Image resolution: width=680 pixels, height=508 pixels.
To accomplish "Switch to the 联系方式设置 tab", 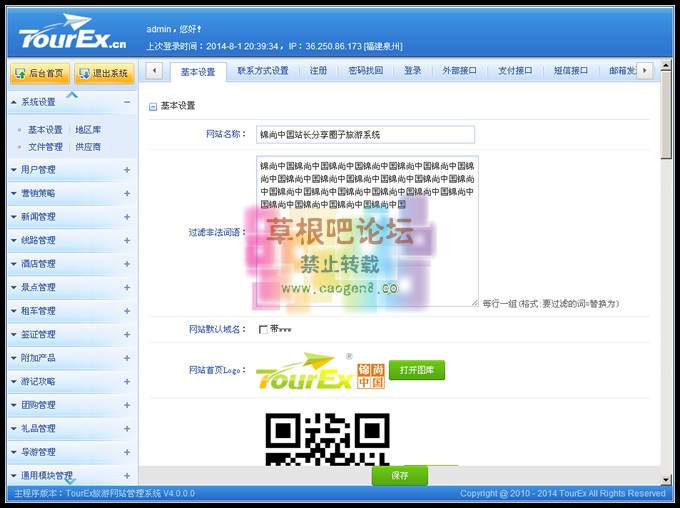I will (263, 71).
